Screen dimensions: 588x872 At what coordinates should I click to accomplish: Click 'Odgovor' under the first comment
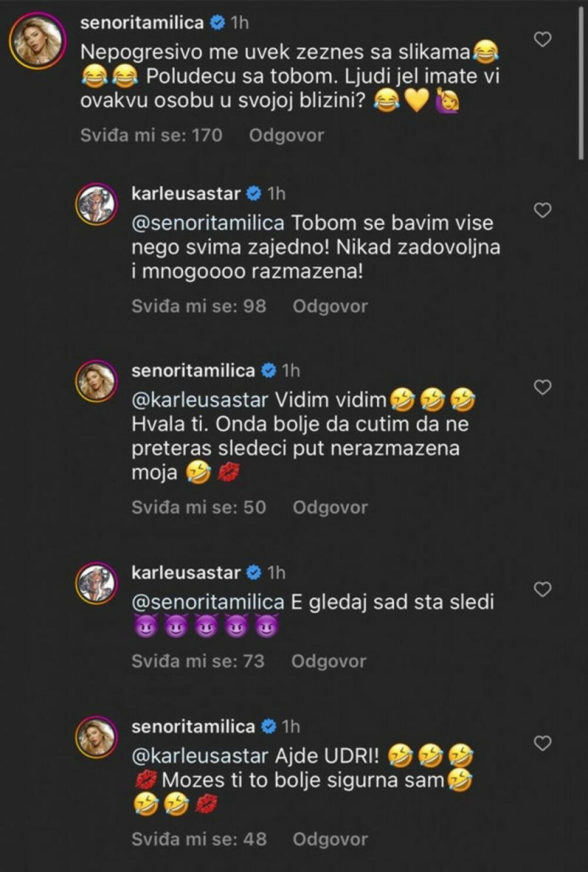pyautogui.click(x=286, y=136)
